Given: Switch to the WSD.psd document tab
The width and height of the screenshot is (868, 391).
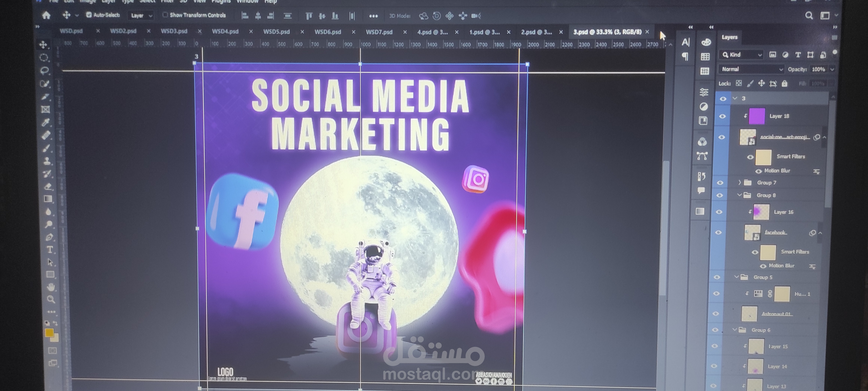Looking at the screenshot, I should pyautogui.click(x=71, y=31).
